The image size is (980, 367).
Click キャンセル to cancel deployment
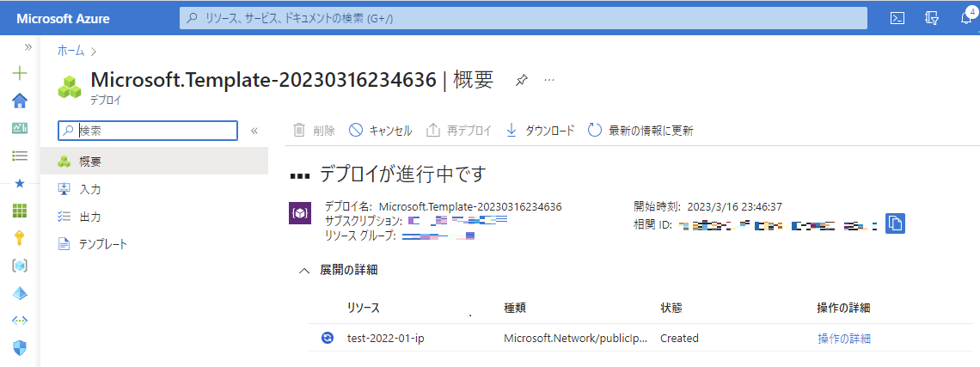381,131
